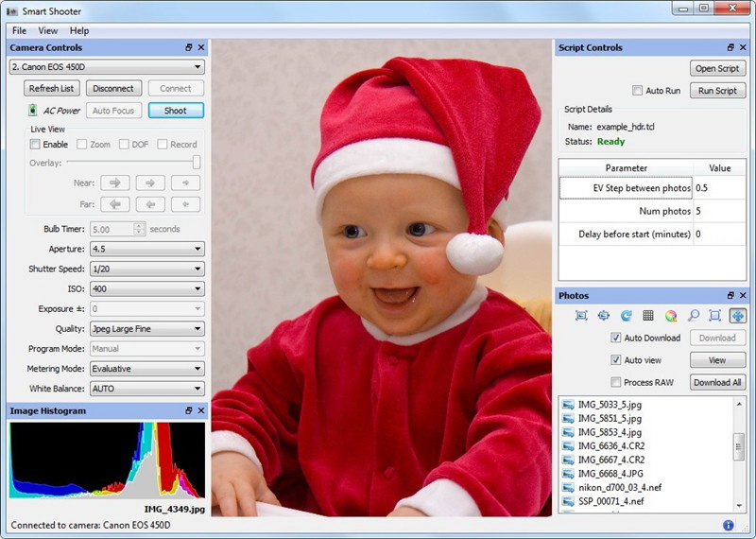
Task: Undock the Photos panel
Action: pyautogui.click(x=730, y=295)
